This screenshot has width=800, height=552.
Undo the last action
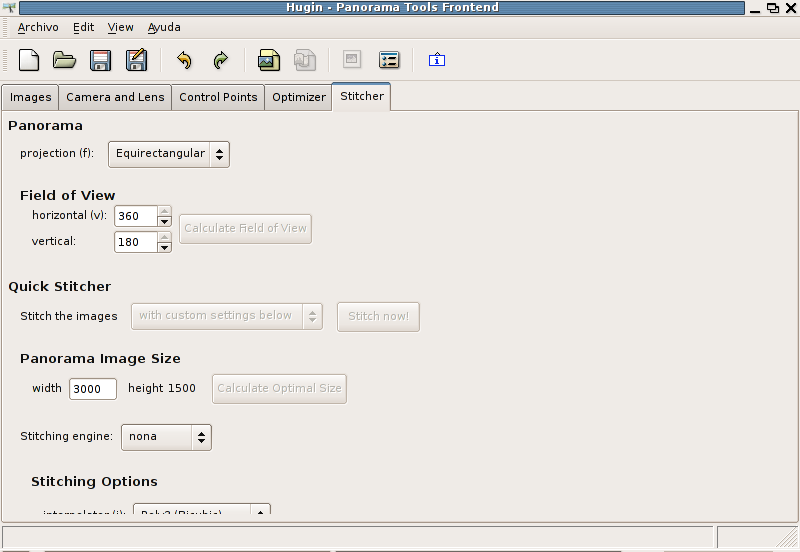click(x=184, y=60)
